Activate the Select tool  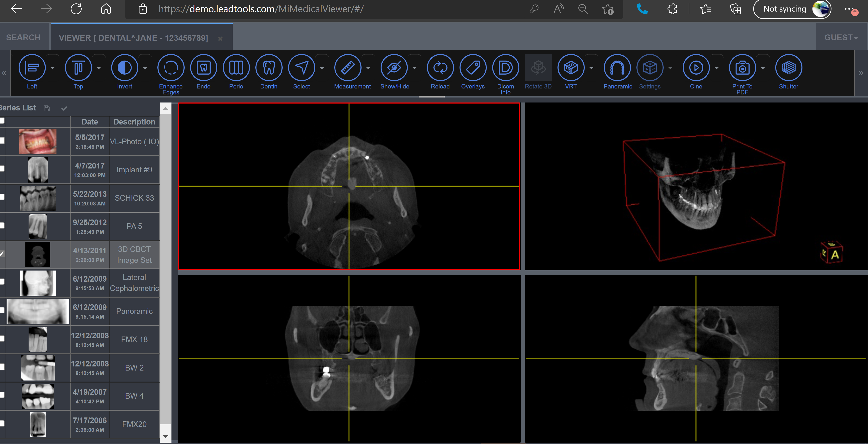click(x=302, y=68)
